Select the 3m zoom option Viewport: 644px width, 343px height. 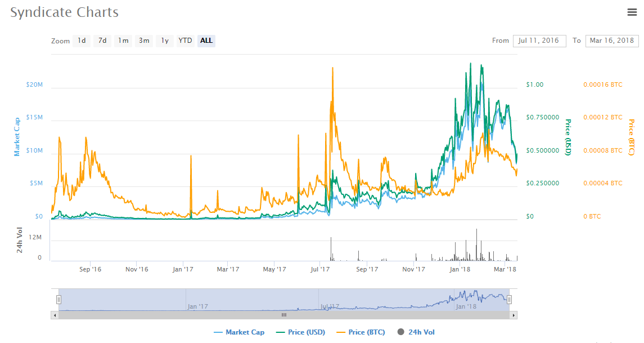point(144,41)
